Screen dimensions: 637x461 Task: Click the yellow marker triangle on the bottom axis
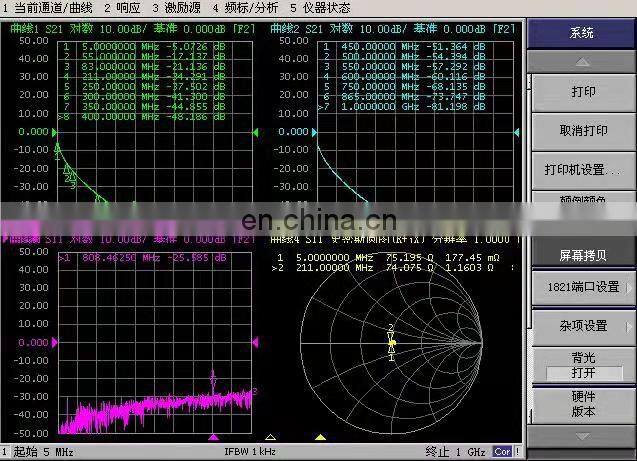(x=320, y=437)
